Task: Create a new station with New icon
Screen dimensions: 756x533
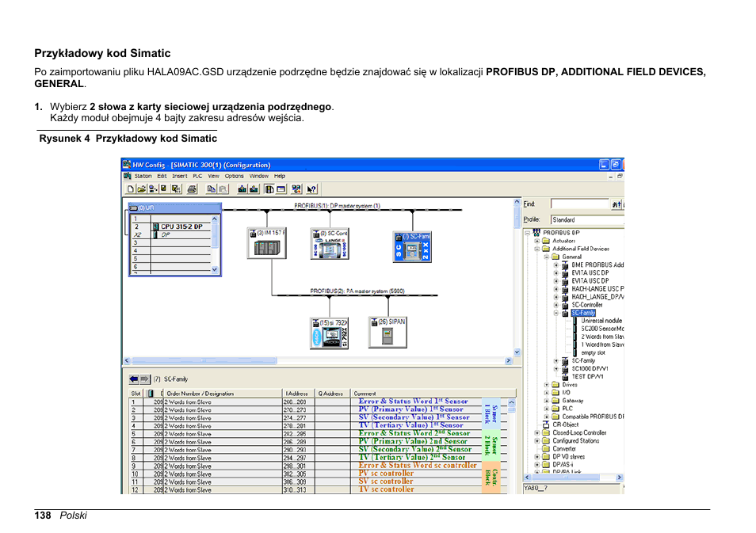Action: click(x=130, y=188)
